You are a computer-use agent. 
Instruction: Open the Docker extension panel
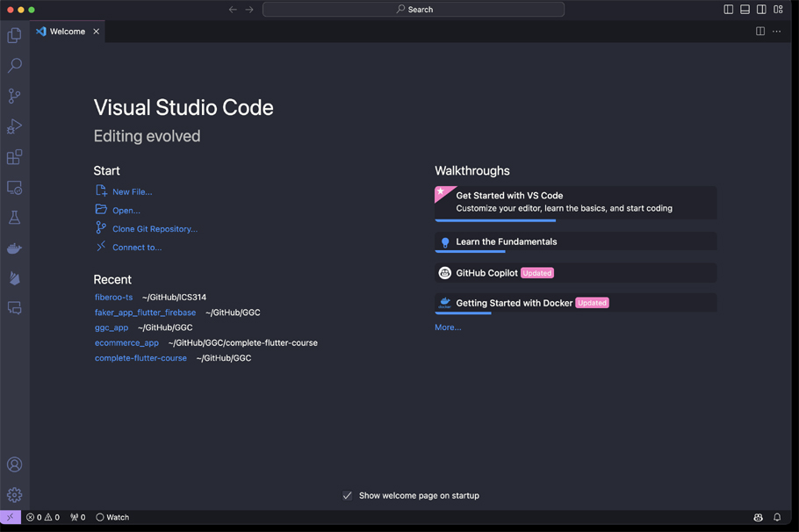[14, 248]
